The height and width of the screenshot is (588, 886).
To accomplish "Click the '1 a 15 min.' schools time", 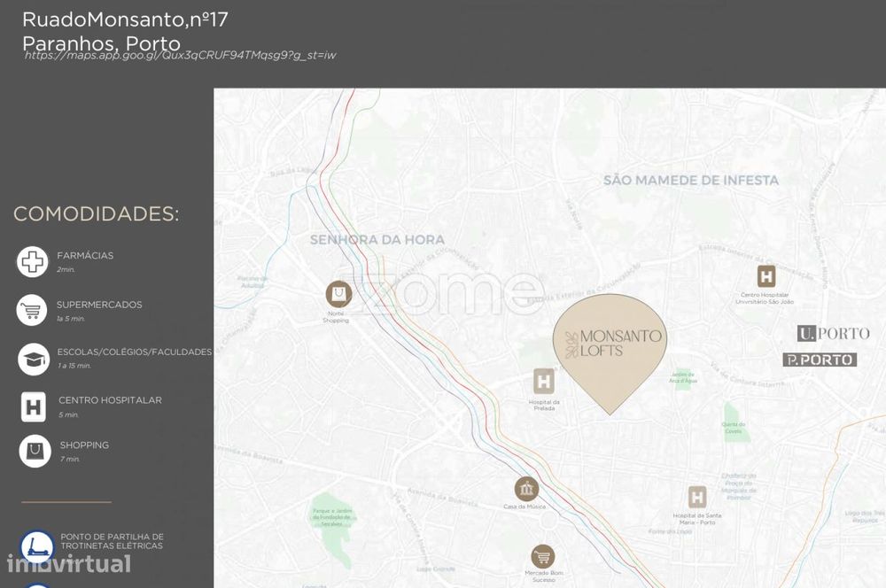I will point(74,366).
